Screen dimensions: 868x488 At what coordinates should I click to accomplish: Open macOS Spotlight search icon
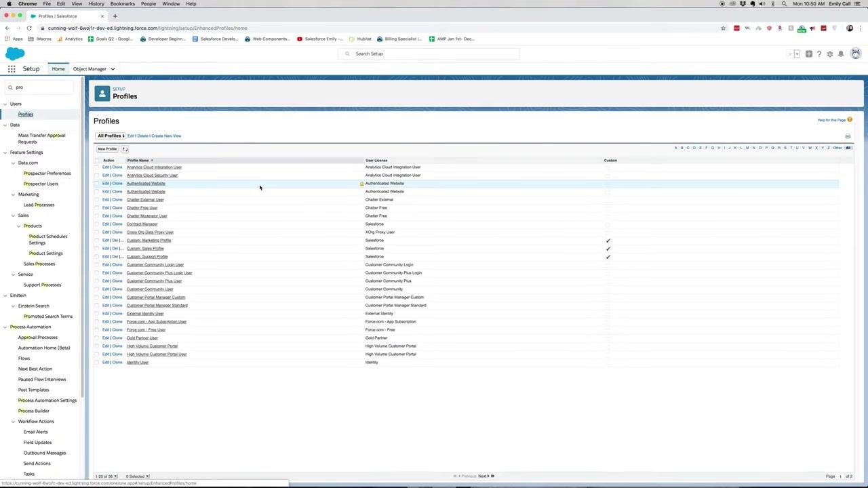click(x=785, y=3)
